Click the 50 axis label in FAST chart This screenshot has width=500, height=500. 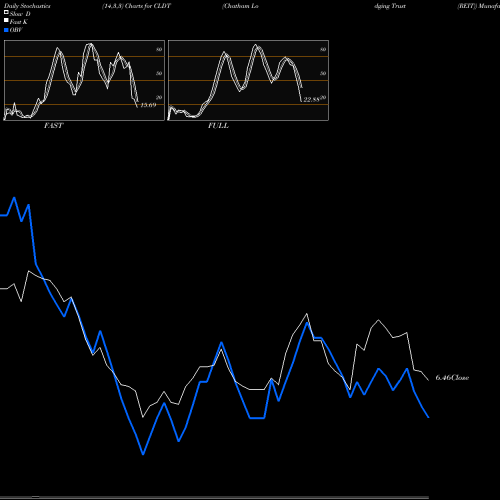click(x=159, y=73)
